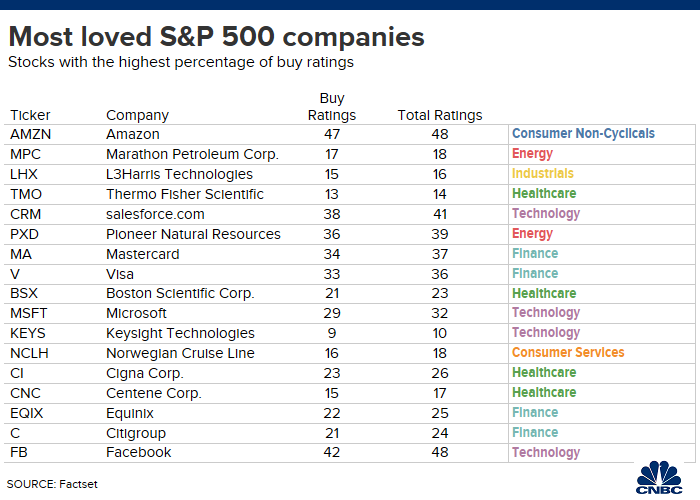This screenshot has width=700, height=500.
Task: Click the Buy Ratings column header
Action: point(332,107)
